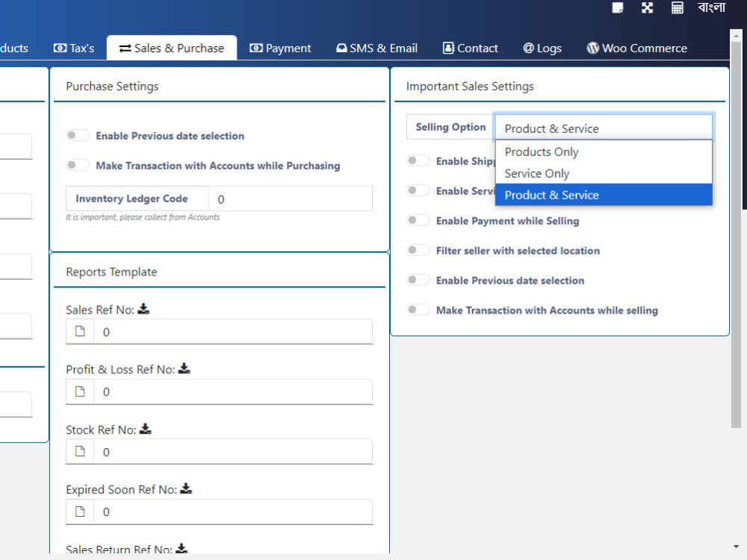747x560 pixels.
Task: Click the scrollbar down arrow
Action: [x=736, y=547]
